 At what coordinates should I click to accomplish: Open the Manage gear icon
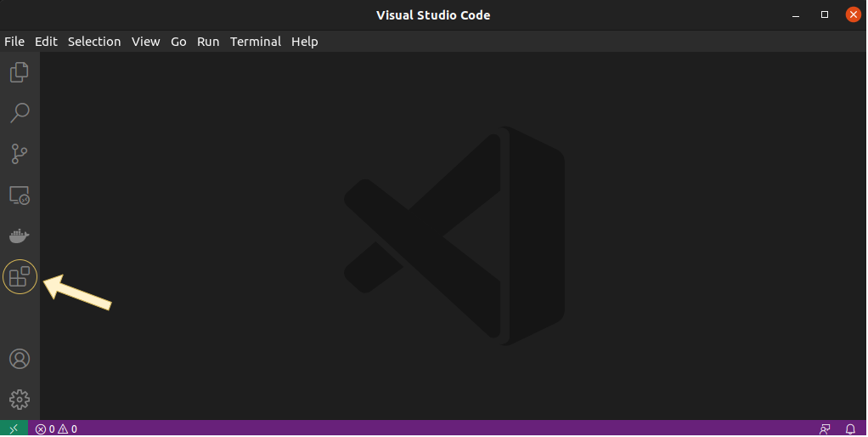point(20,399)
